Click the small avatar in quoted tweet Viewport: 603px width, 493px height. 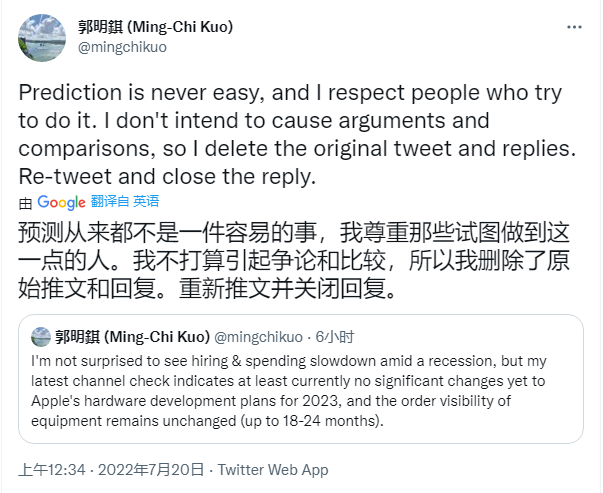(41, 337)
